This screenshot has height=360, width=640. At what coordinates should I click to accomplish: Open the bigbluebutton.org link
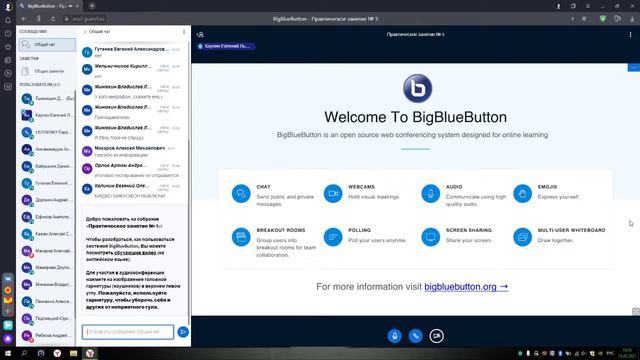pos(466,287)
